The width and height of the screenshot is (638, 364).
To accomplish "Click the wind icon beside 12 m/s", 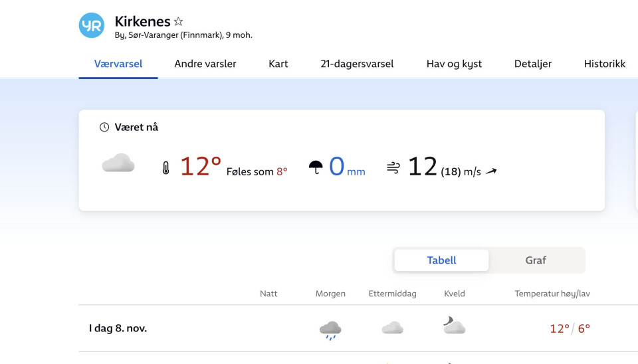I will [x=393, y=168].
